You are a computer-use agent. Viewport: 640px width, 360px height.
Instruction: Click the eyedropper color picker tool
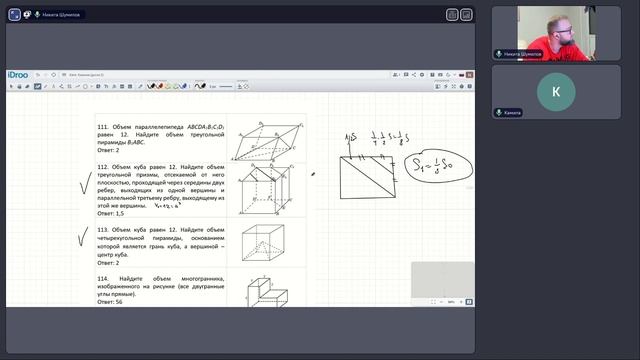[x=140, y=86]
